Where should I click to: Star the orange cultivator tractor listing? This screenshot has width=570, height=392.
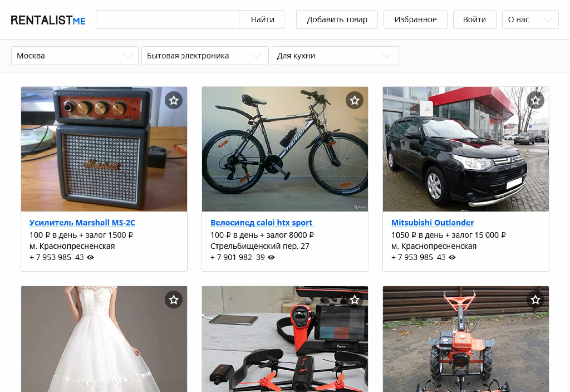point(535,300)
